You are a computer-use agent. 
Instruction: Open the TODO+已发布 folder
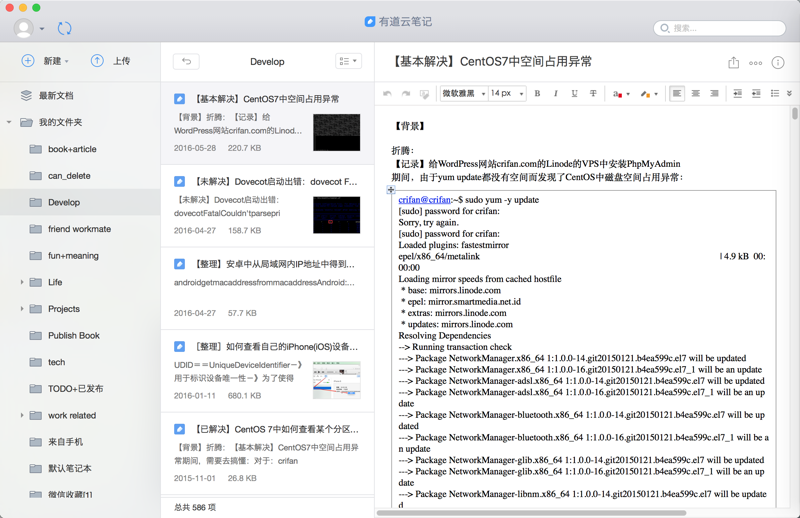[80, 388]
